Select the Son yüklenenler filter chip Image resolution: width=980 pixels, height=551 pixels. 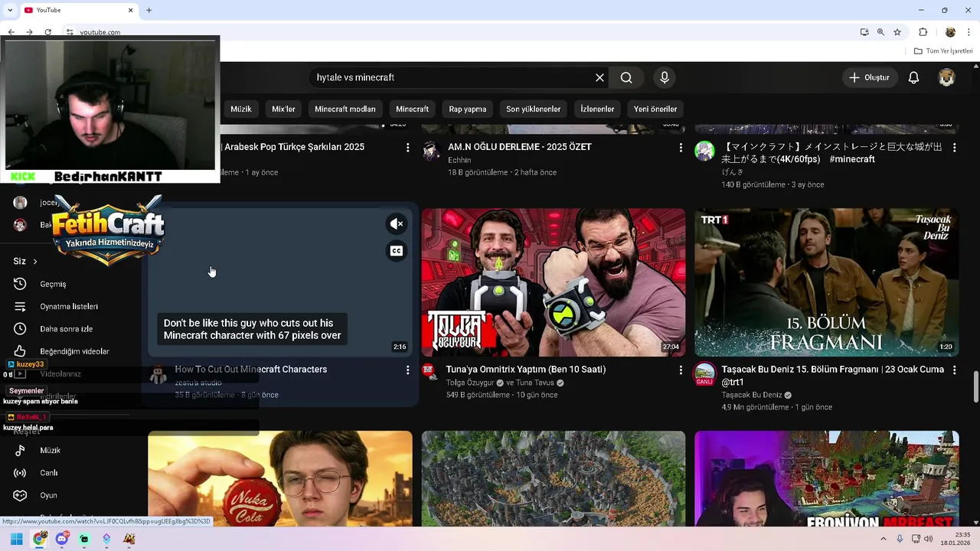534,109
